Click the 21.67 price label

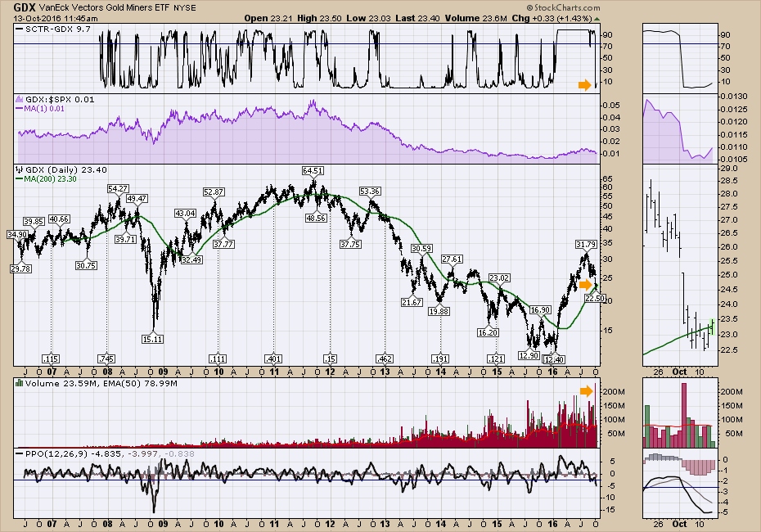412,302
